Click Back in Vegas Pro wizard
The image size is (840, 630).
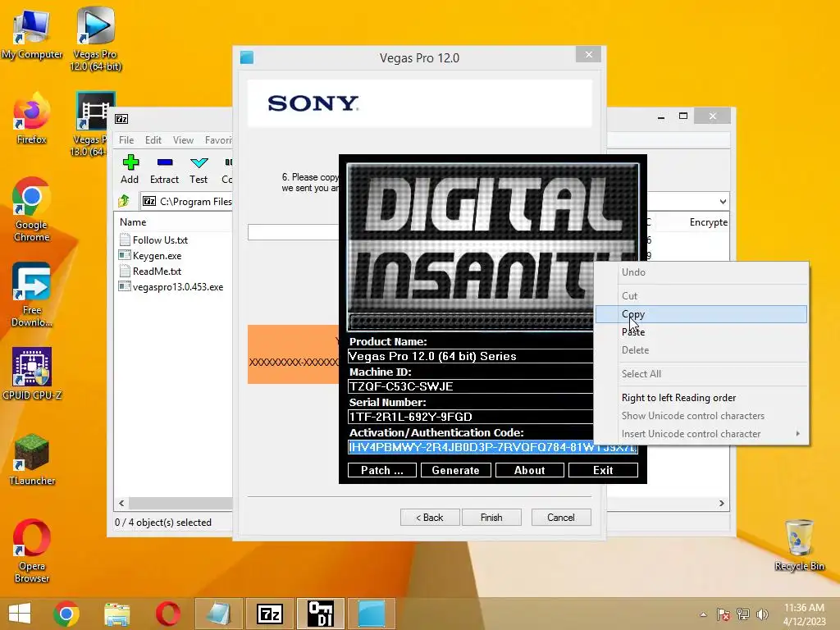(x=430, y=518)
